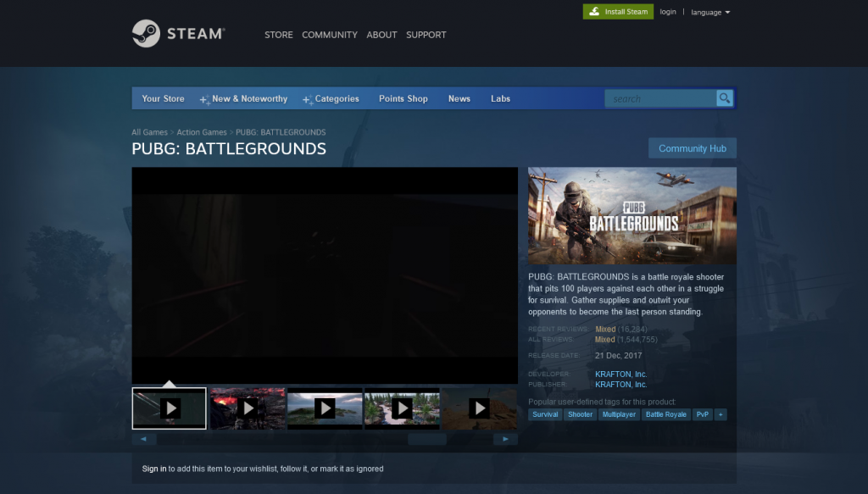Open the STORE menu
This screenshot has width=868, height=494.
coord(278,35)
